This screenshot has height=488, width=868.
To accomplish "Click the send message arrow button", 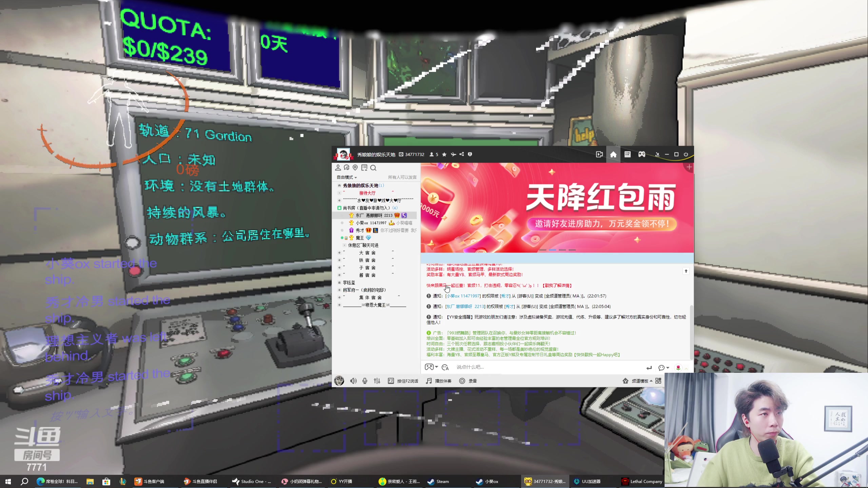I will point(650,367).
